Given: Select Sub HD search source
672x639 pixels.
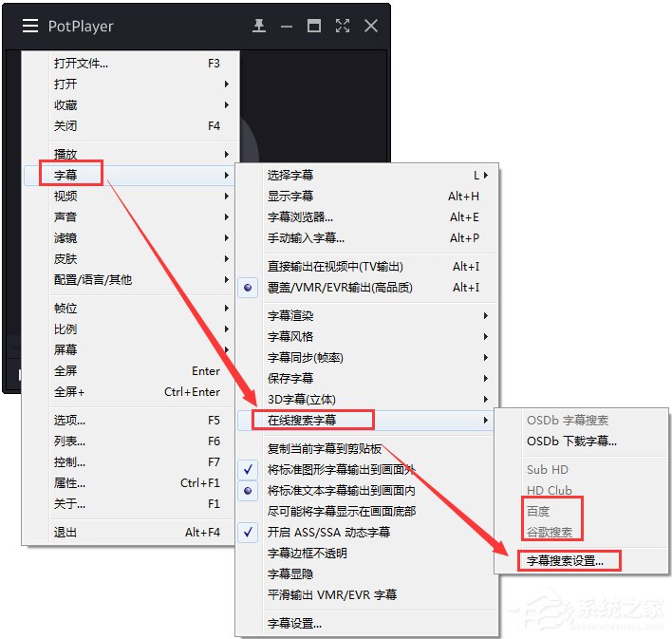Looking at the screenshot, I should [582, 470].
